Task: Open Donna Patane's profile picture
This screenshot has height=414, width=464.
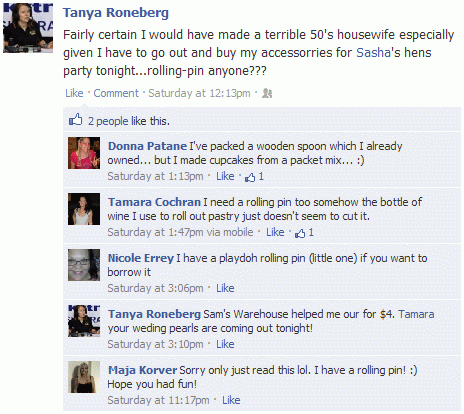Action: [84, 153]
